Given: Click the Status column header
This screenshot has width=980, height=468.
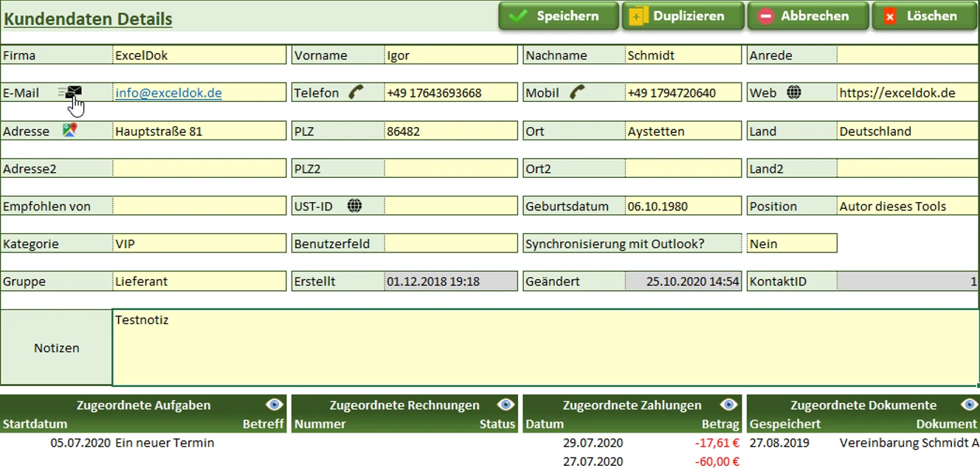Looking at the screenshot, I should click(x=497, y=424).
